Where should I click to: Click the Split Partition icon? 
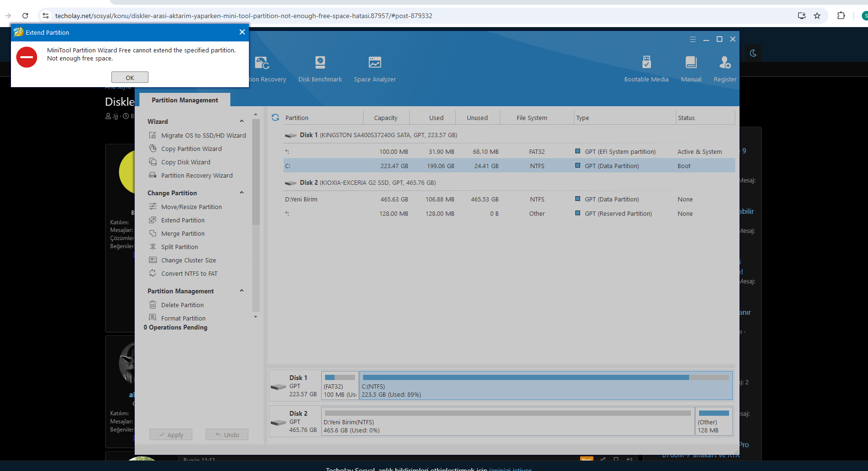[x=153, y=247]
